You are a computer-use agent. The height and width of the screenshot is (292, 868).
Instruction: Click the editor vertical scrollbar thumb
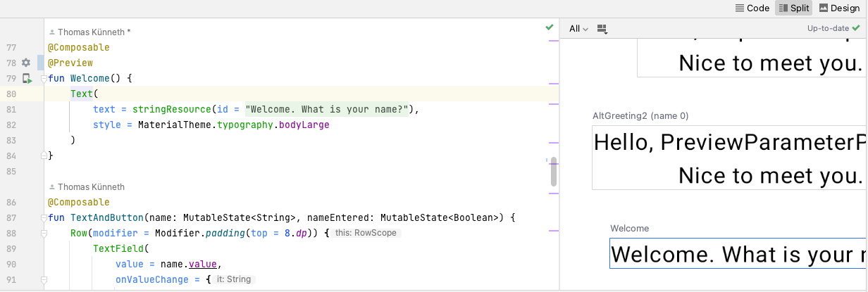[553, 172]
